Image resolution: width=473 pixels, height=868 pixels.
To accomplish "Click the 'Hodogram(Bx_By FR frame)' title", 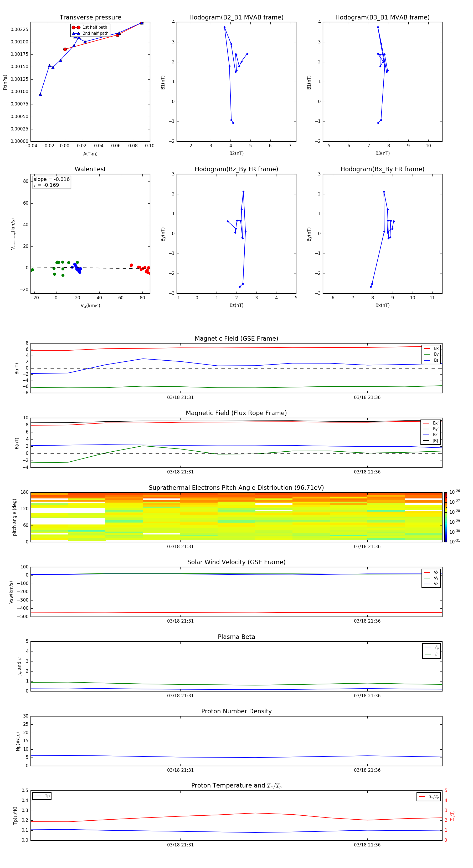I will [x=382, y=169].
